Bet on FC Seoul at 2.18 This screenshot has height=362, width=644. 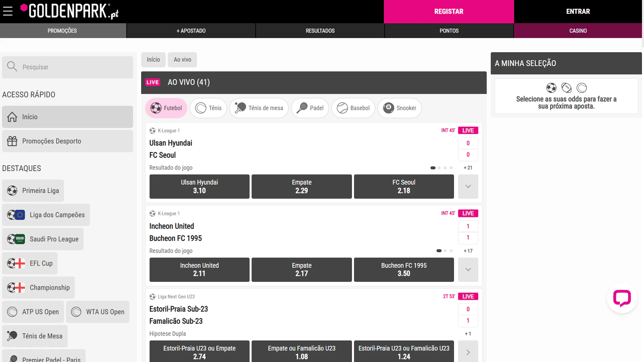(404, 187)
